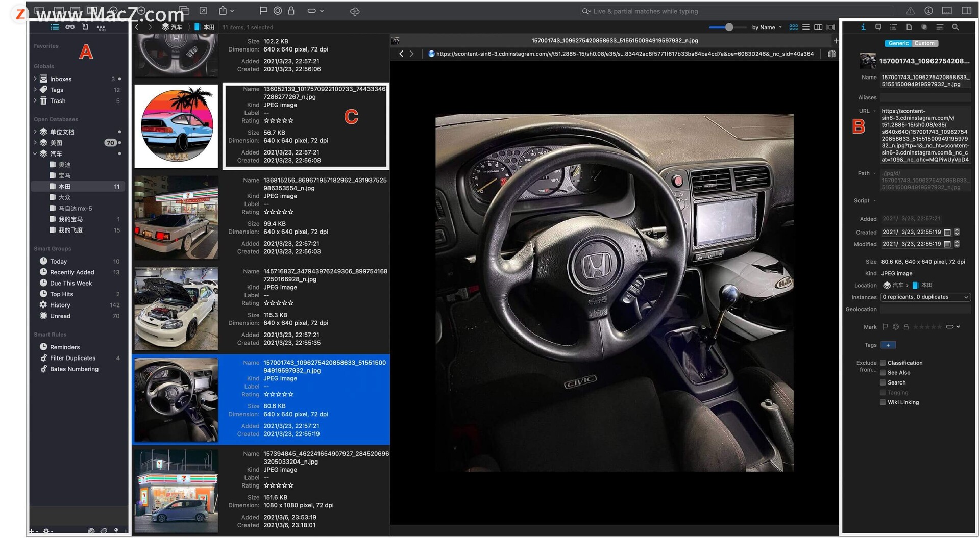Add a tag with plus button

(x=888, y=345)
